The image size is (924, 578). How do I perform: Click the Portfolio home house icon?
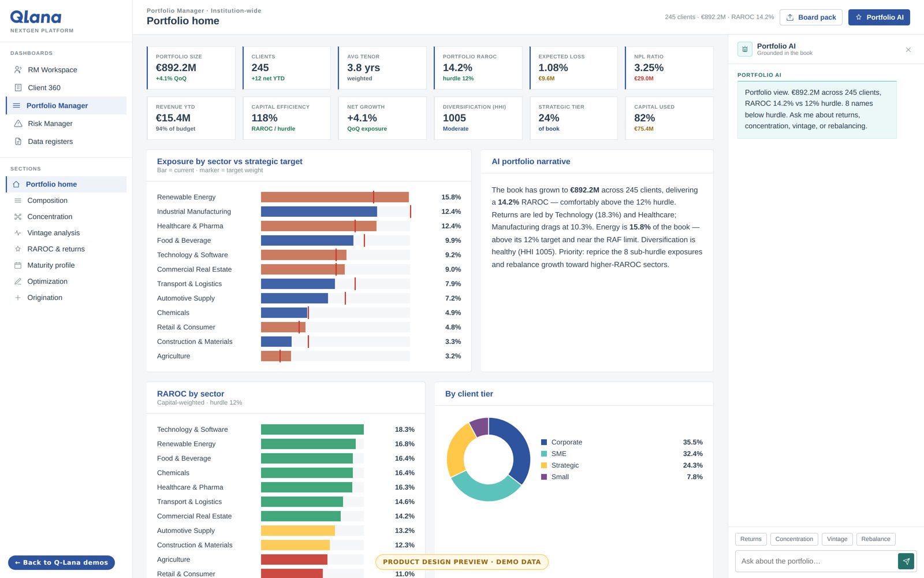(16, 184)
